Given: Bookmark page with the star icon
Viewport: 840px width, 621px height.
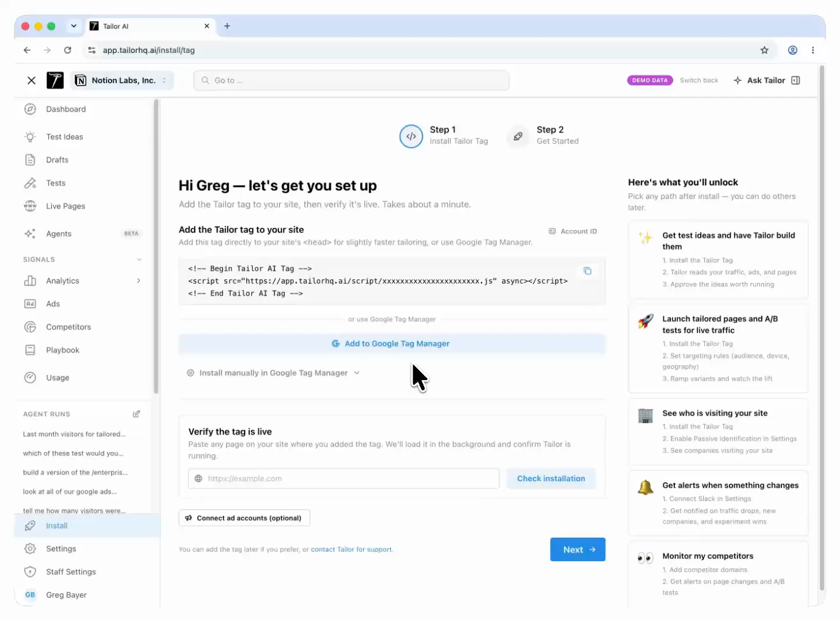Looking at the screenshot, I should click(x=765, y=50).
